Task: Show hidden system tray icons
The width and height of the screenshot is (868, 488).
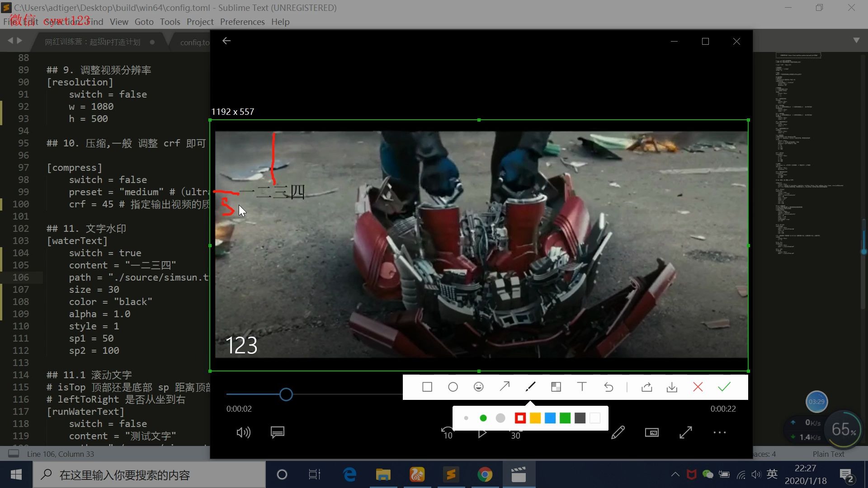Action: 675,474
